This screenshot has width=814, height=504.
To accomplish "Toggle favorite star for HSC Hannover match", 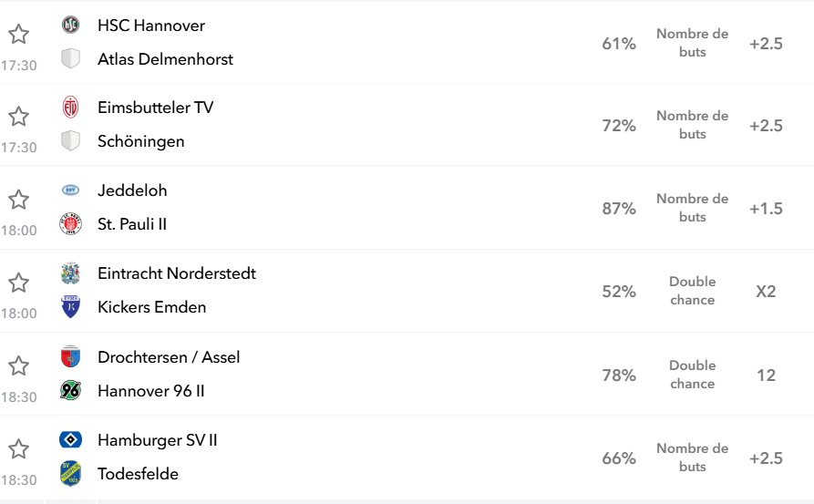I will pyautogui.click(x=19, y=35).
